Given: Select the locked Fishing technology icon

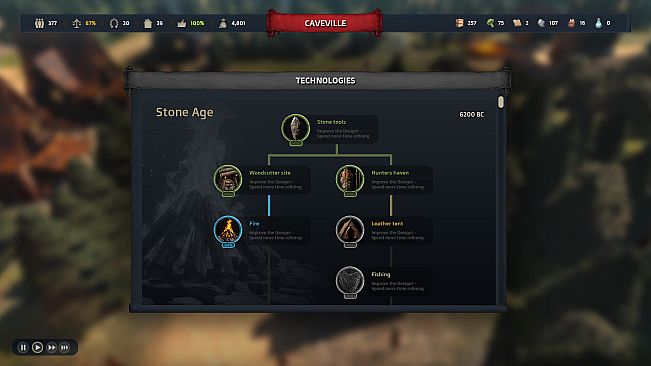Looking at the screenshot, I should point(350,281).
